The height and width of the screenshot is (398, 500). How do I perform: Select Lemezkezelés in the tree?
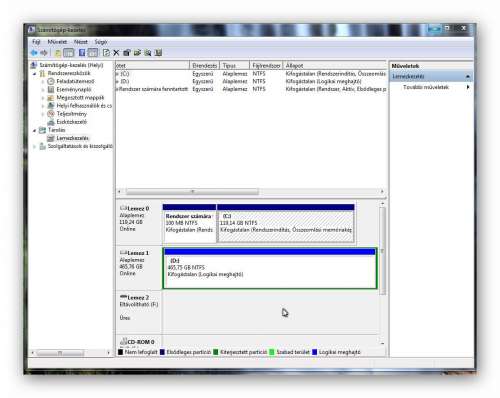pos(72,138)
